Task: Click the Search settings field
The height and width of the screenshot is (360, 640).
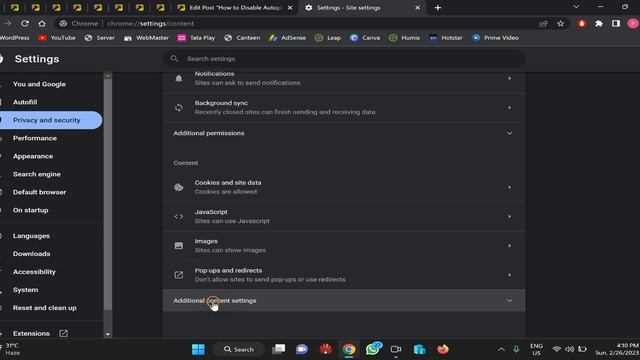Action: 344,59
